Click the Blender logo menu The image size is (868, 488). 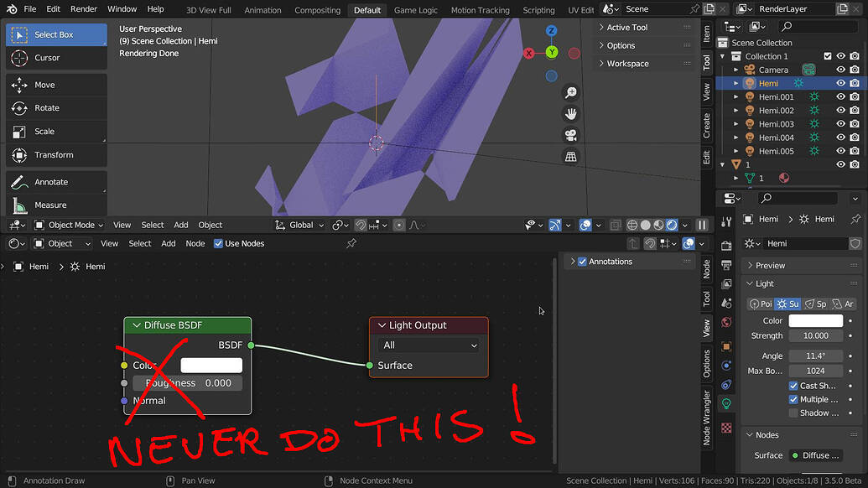pyautogui.click(x=12, y=9)
